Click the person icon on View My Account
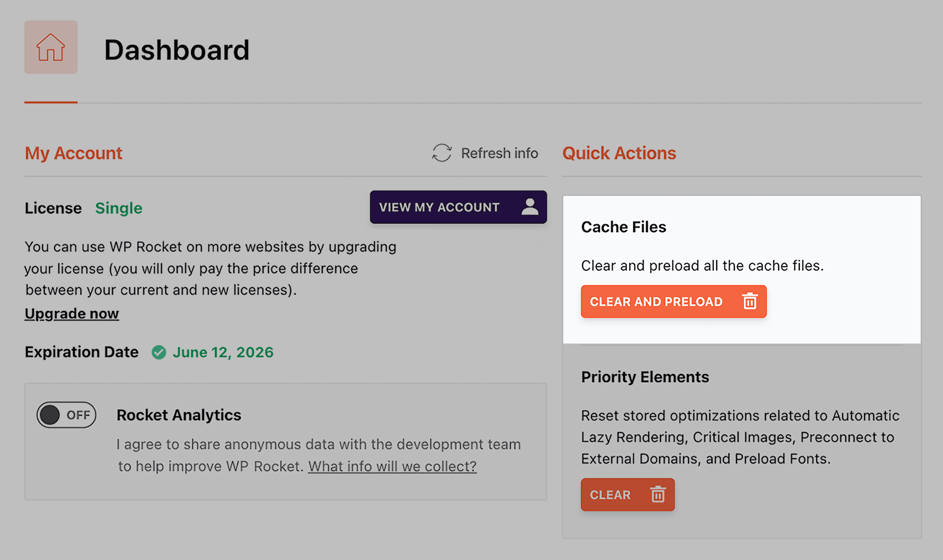Image resolution: width=943 pixels, height=560 pixels. [x=530, y=207]
